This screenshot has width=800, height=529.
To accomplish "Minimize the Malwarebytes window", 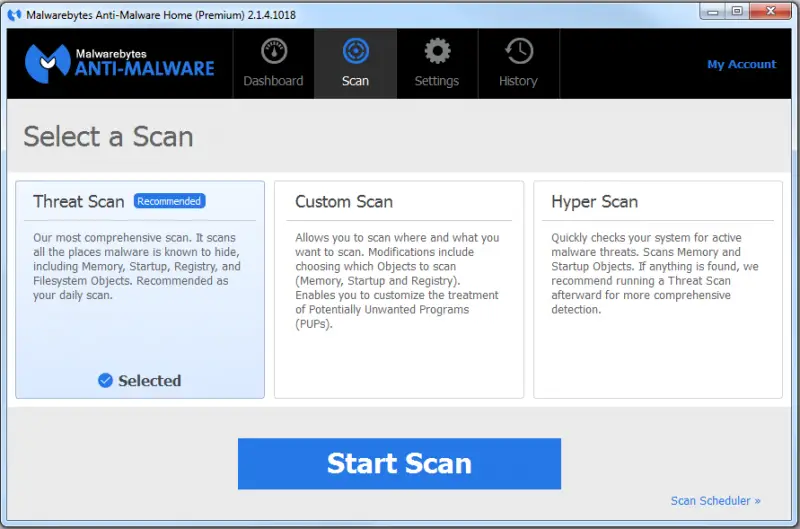I will click(713, 11).
